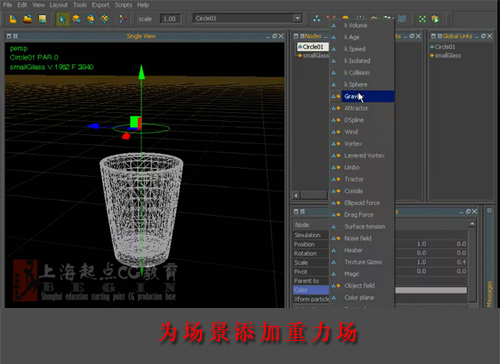Choose Limbo from the daemon list
500x364 pixels.
[362, 167]
